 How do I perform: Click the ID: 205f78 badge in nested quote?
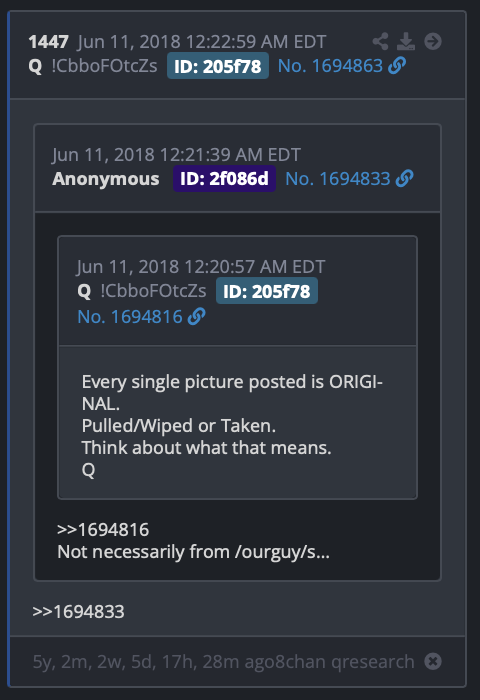click(x=267, y=291)
